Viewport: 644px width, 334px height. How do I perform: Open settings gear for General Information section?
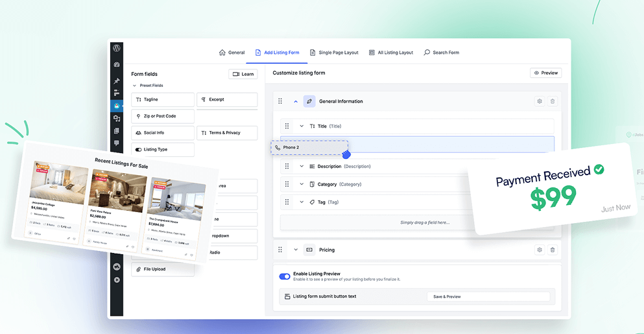(540, 101)
